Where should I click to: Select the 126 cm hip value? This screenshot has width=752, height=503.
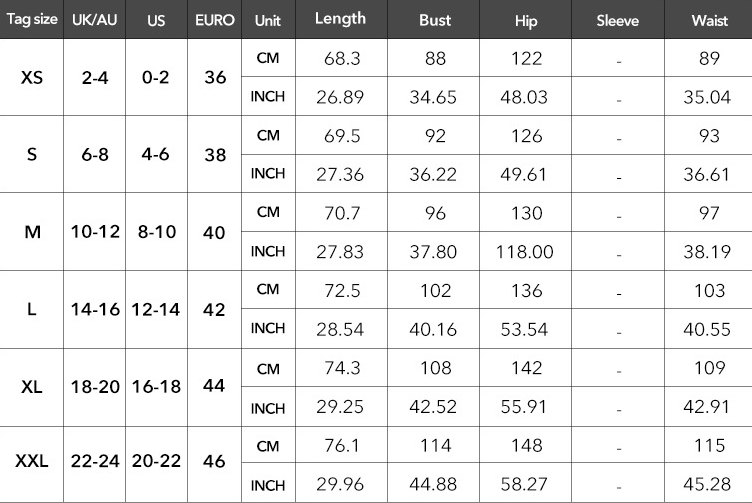[526, 135]
